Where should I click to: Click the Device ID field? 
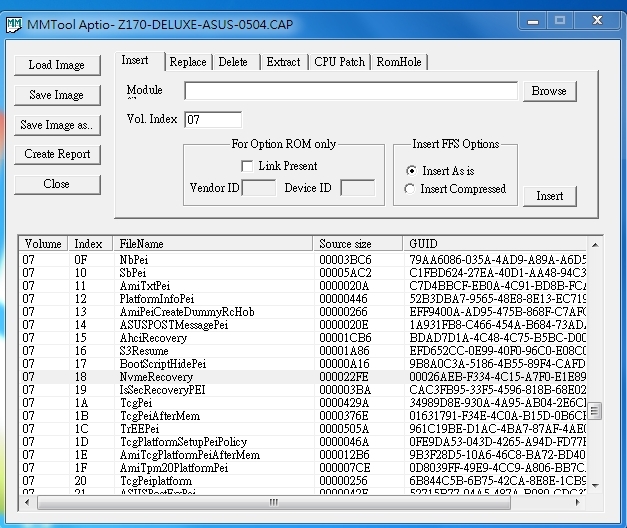click(x=357, y=188)
